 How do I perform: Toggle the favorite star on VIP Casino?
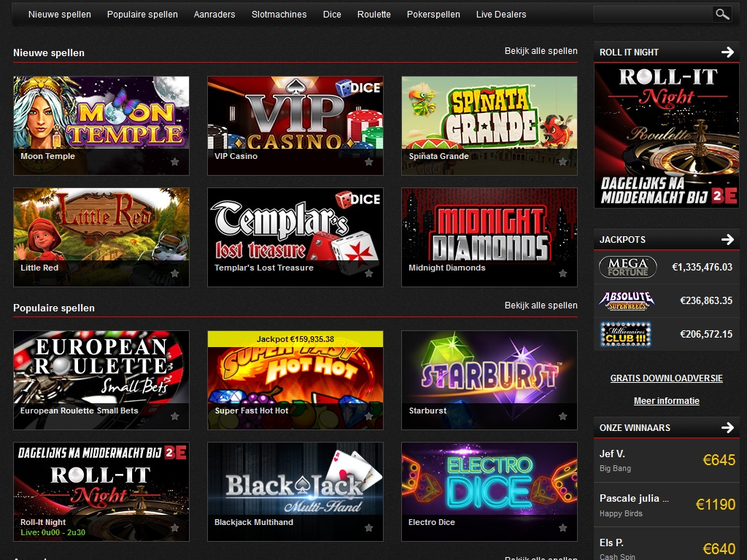tap(369, 162)
